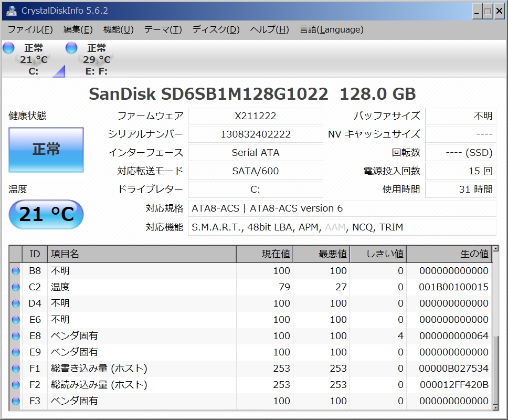Click the 正常 health status button

46,150
